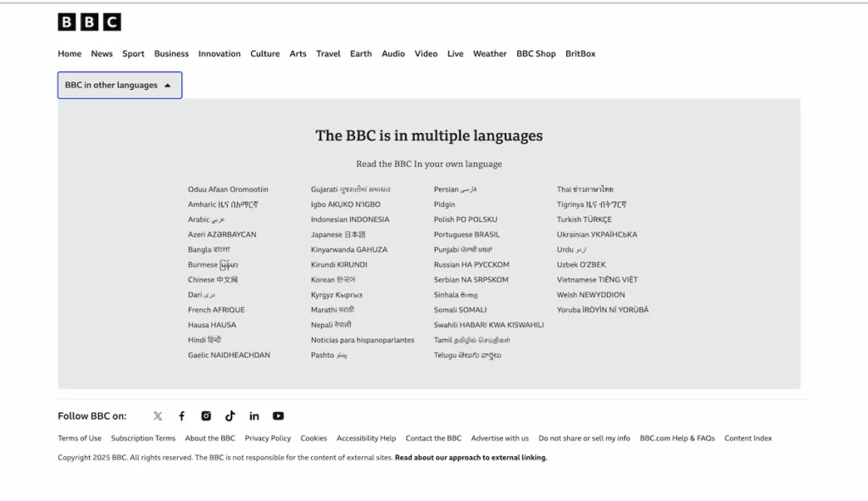The image size is (868, 501).
Task: Open BBC's X profile icon
Action: tap(158, 416)
